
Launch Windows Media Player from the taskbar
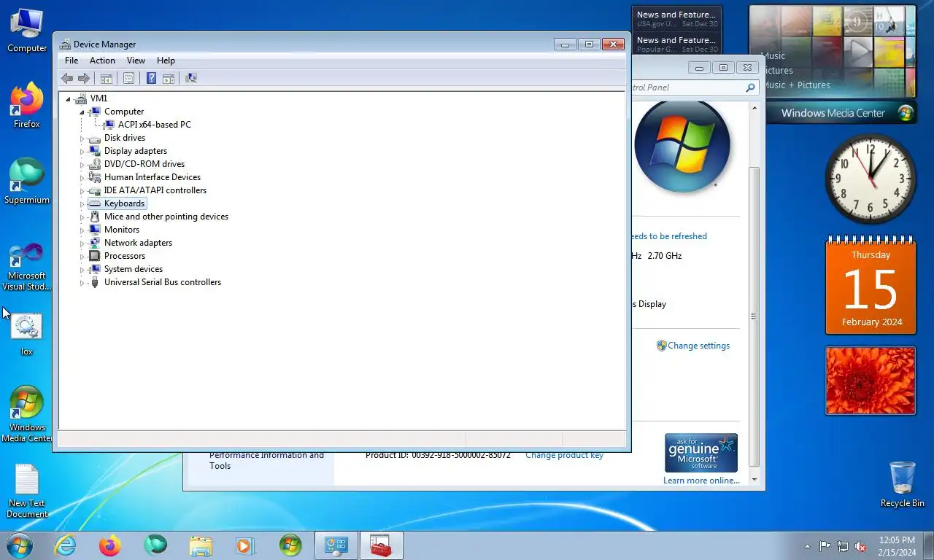(x=244, y=545)
